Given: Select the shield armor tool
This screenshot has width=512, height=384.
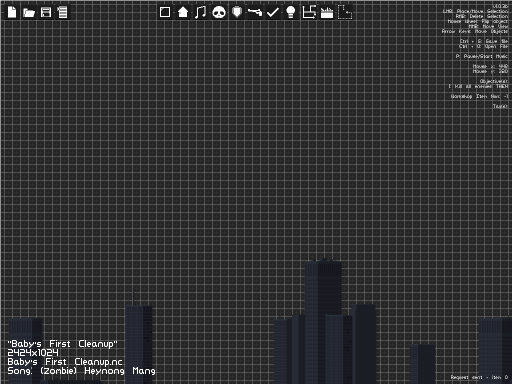Looking at the screenshot, I should (x=237, y=12).
